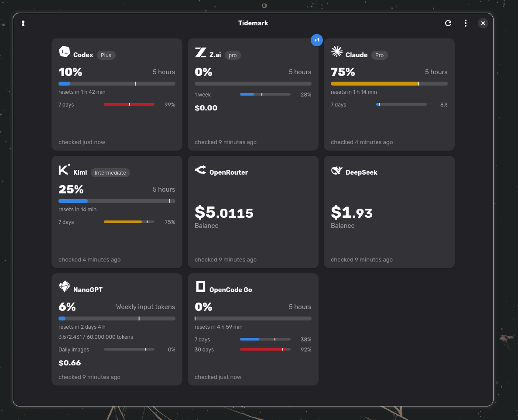Click the NanoGPT logo icon

(65, 286)
